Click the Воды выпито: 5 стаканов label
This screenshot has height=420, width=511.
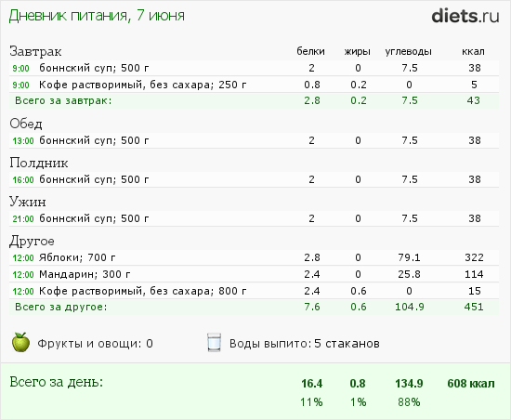305,344
